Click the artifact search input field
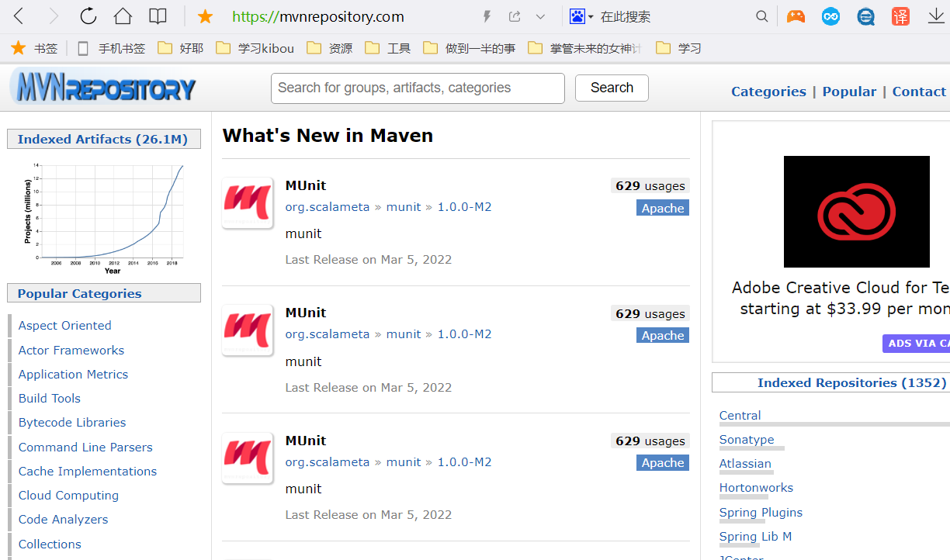 (x=418, y=88)
